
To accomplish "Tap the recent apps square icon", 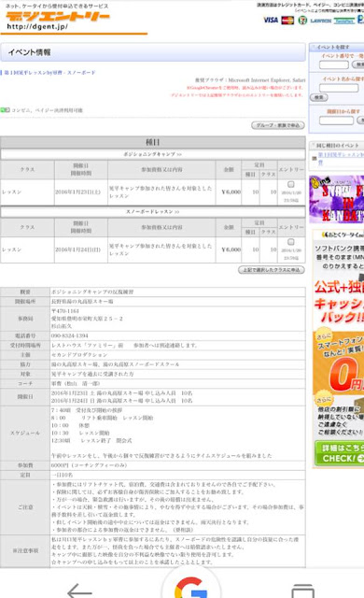I will tap(302, 591).
